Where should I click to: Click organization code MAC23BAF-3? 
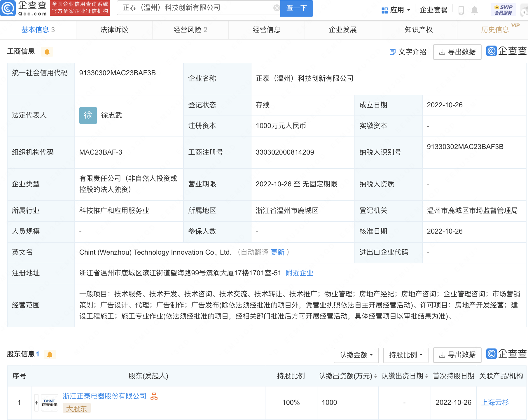101,152
